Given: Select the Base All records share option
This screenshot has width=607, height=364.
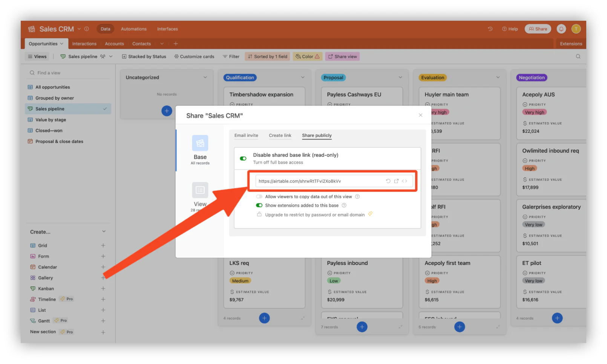Looking at the screenshot, I should [200, 150].
